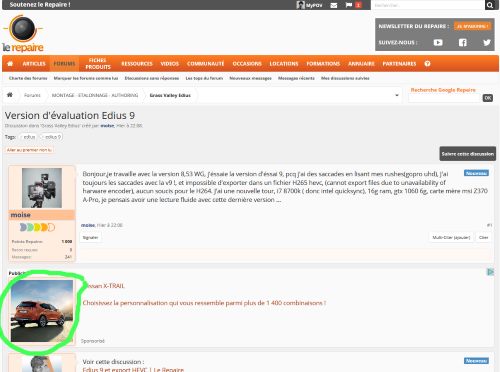This screenshot has width=500, height=372.
Task: Click the edius 9 tag
Action: [52, 137]
